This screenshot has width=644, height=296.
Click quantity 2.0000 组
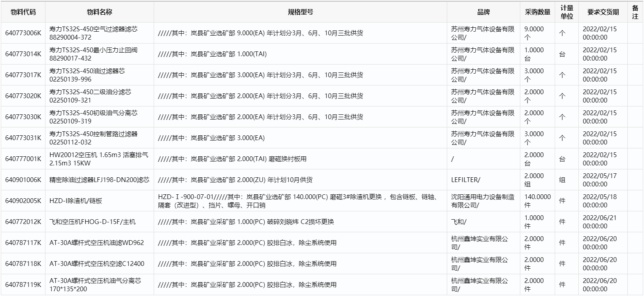[534, 180]
